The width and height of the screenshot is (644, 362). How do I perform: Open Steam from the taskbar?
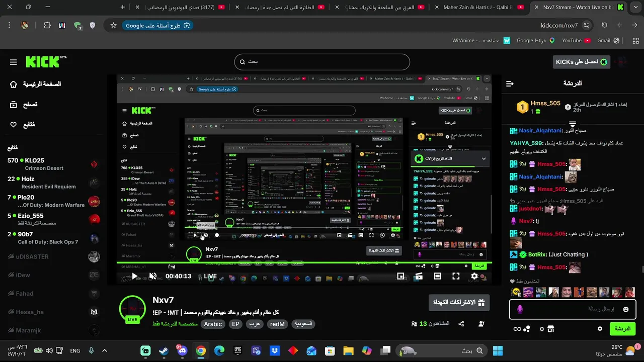click(x=164, y=351)
